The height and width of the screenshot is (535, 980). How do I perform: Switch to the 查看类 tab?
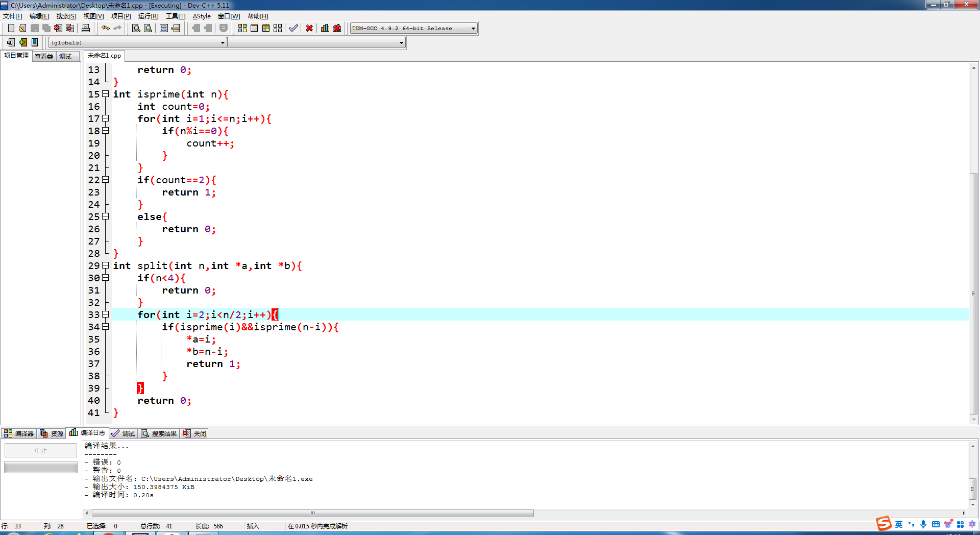click(44, 56)
